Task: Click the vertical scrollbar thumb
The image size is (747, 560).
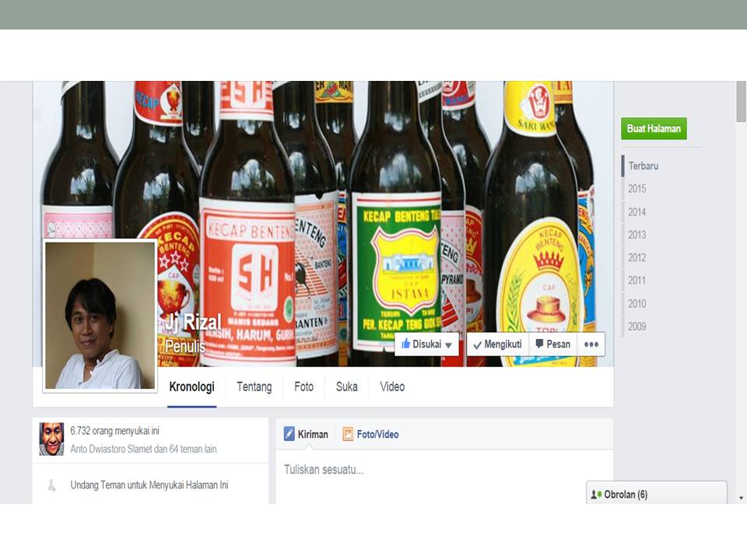Action: coord(742,101)
